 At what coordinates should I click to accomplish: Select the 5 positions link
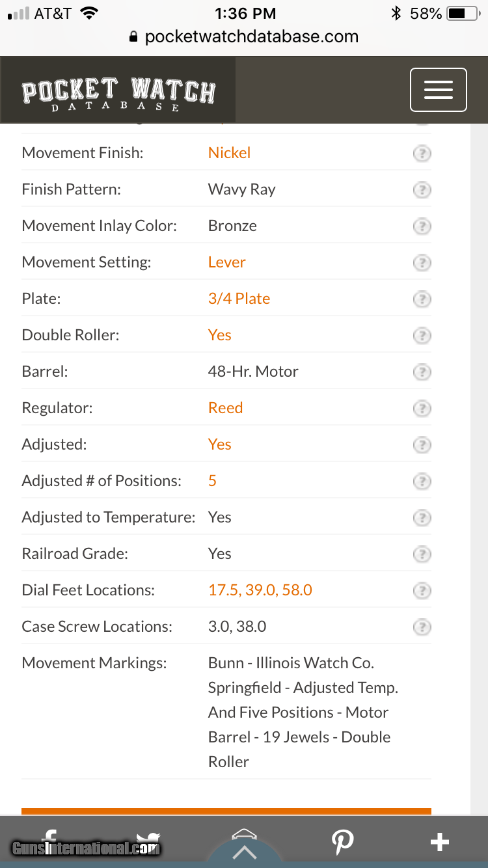click(212, 481)
